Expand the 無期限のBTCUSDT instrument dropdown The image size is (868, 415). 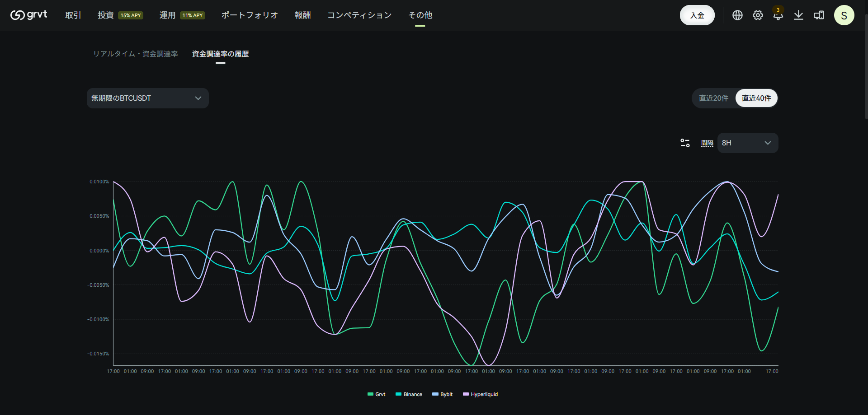pos(148,98)
